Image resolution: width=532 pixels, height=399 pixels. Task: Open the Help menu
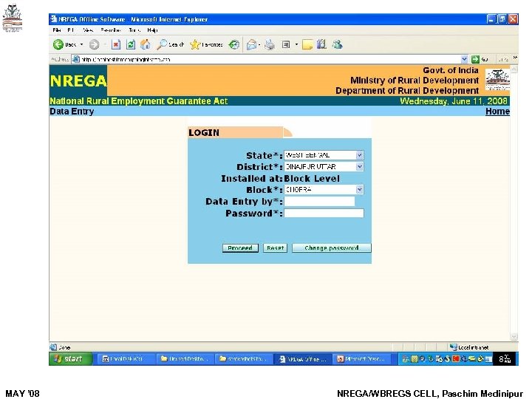click(152, 30)
